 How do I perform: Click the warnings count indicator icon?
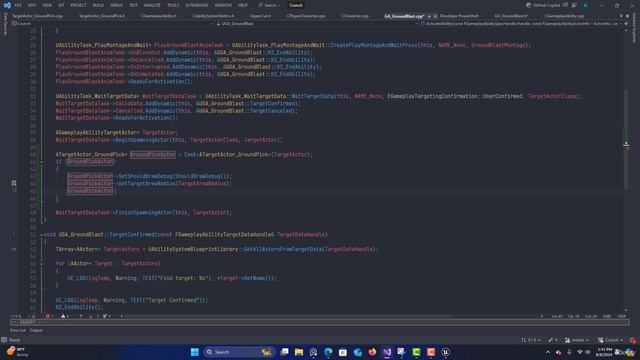[x=64, y=316]
